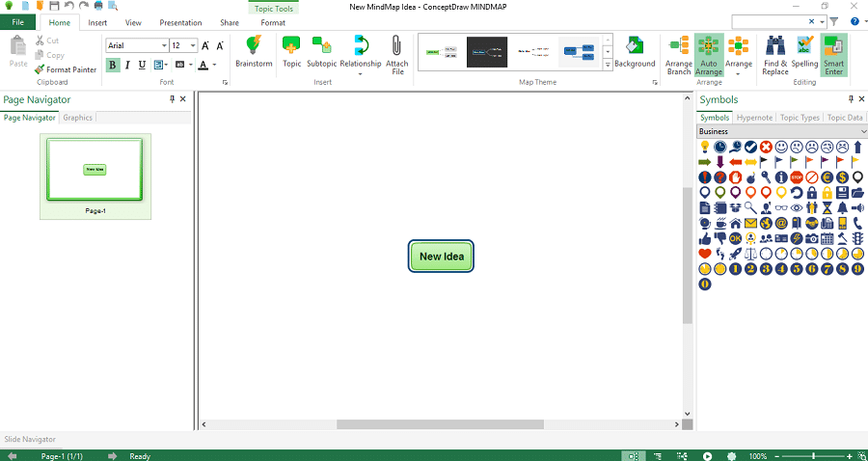Open the Font dialog launcher
Viewport: 868px width, 461px height.
click(x=226, y=83)
